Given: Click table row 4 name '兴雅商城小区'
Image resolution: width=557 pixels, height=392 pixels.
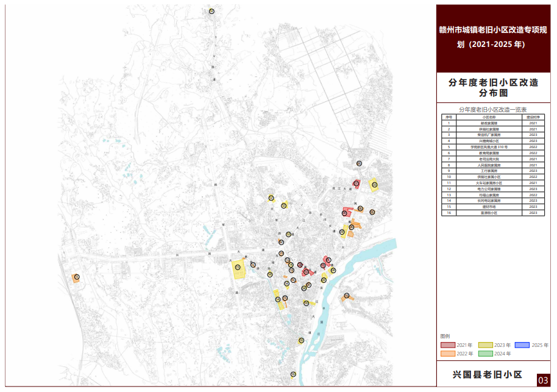Looking at the screenshot, I should (x=489, y=141).
